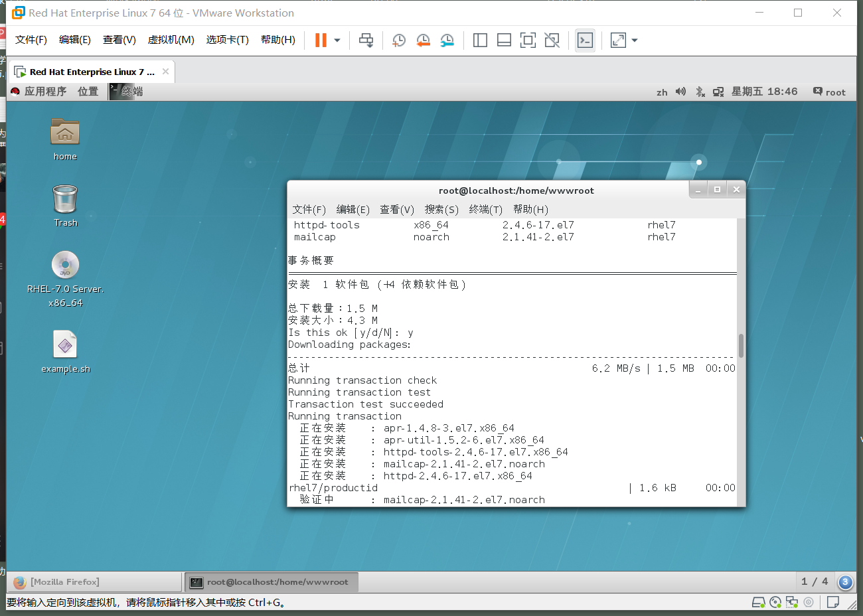
Task: Expand the stretch guest display dropdown arrow
Action: click(x=635, y=40)
